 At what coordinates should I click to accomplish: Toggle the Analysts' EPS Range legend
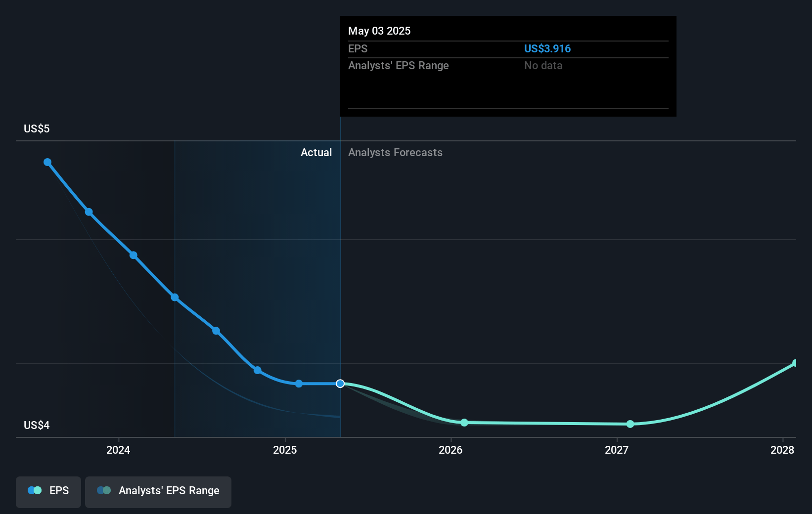click(x=158, y=492)
